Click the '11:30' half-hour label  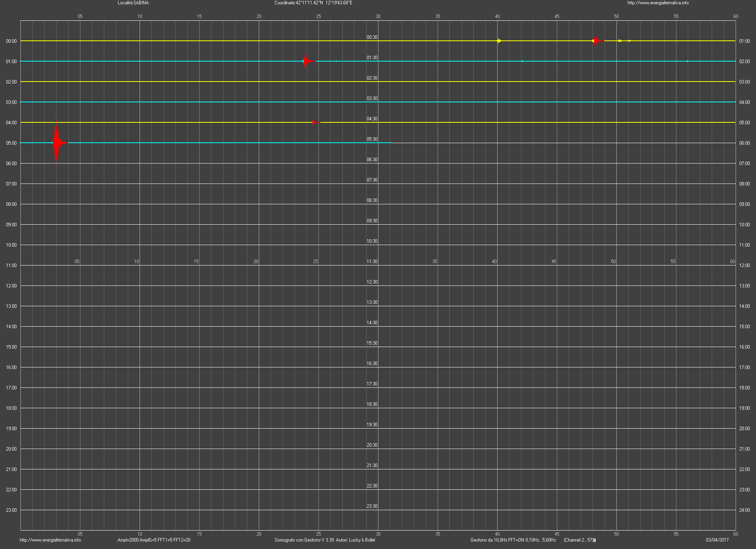(372, 262)
